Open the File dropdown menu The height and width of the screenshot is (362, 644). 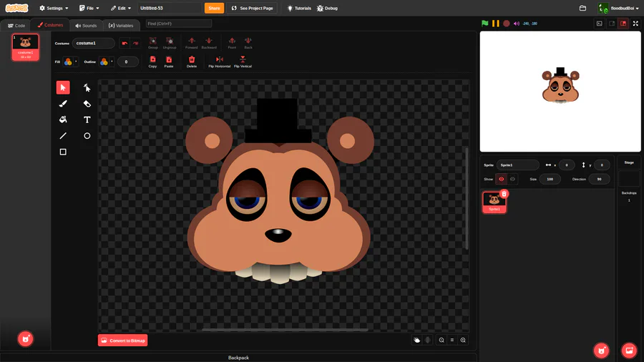tap(89, 8)
